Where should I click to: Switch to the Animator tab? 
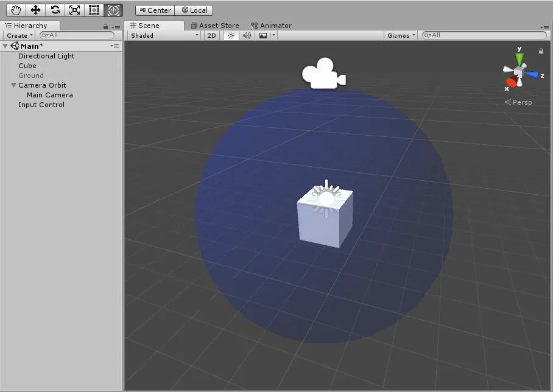pyautogui.click(x=271, y=26)
